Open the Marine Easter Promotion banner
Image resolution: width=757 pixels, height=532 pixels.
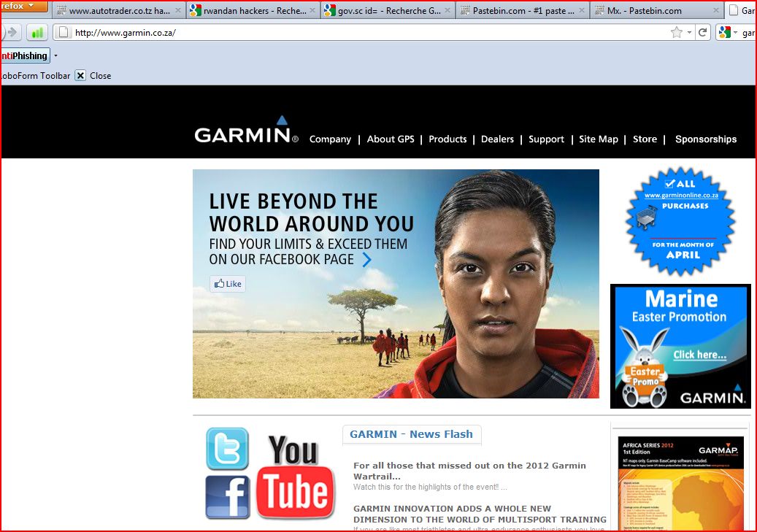point(681,346)
